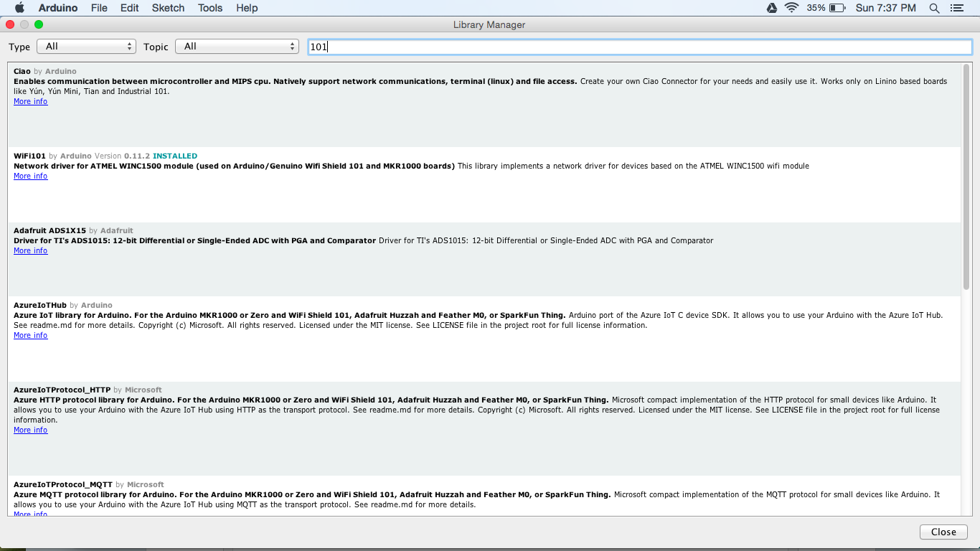Screen dimensions: 980x551
Task: Open More info for WiFi101 library
Action: 31,176
